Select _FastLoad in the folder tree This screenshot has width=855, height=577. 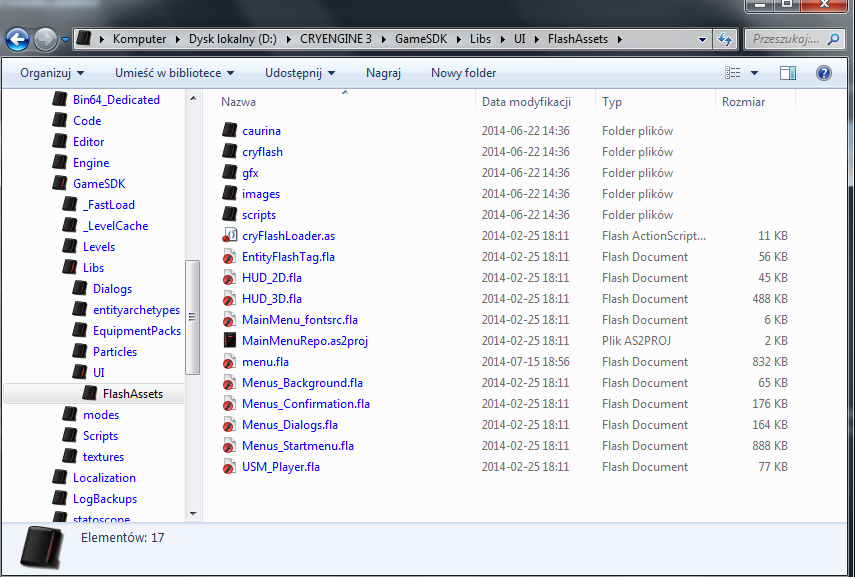[109, 205]
